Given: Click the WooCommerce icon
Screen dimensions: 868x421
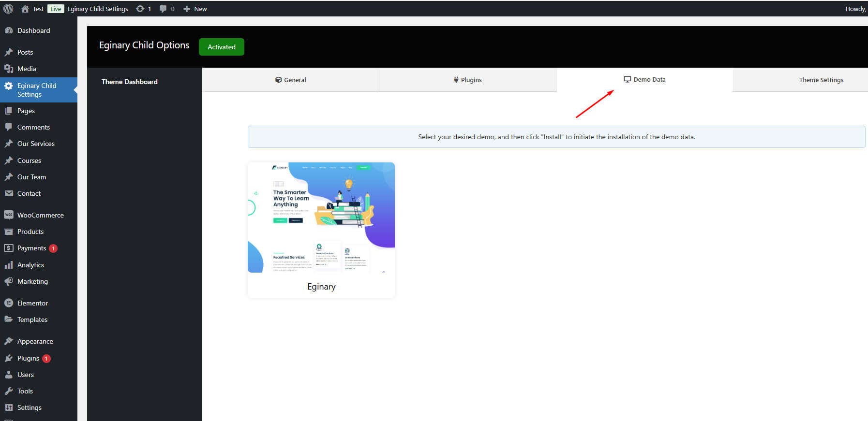Looking at the screenshot, I should pos(9,215).
